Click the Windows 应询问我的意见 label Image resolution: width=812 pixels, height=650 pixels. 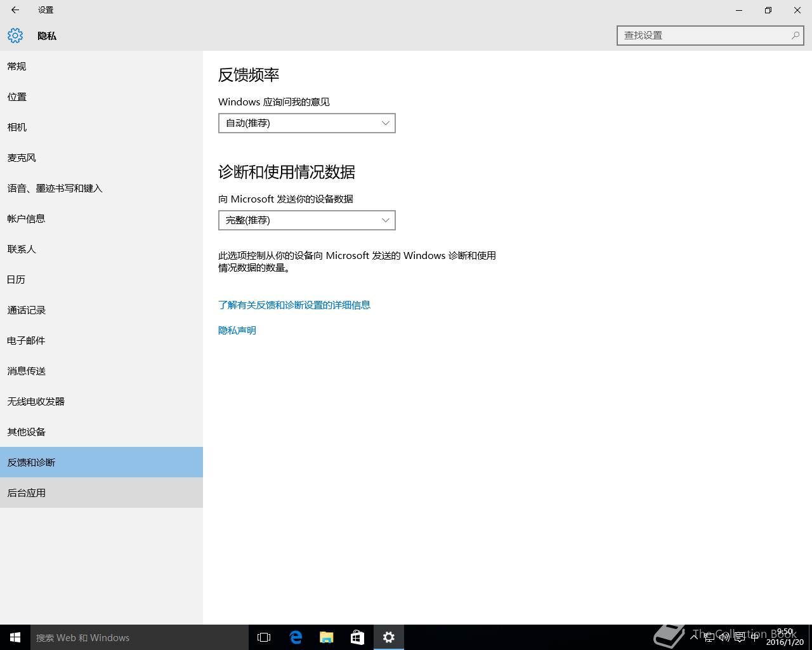pyautogui.click(x=274, y=102)
